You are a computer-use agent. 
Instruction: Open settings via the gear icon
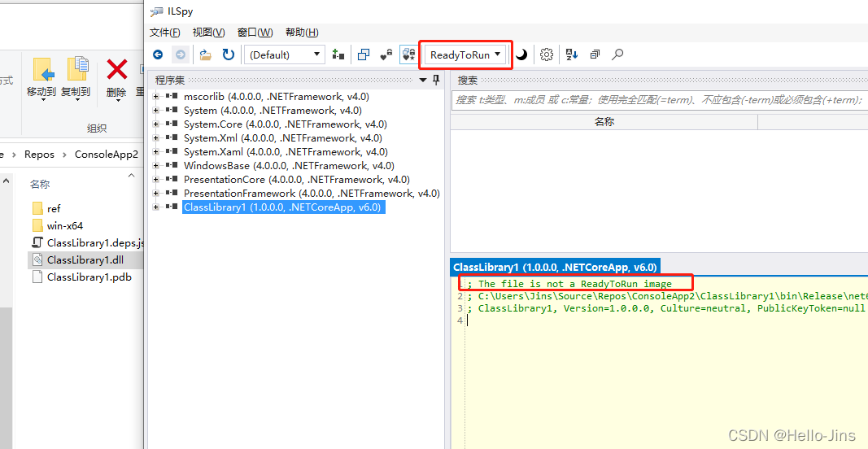click(x=547, y=54)
